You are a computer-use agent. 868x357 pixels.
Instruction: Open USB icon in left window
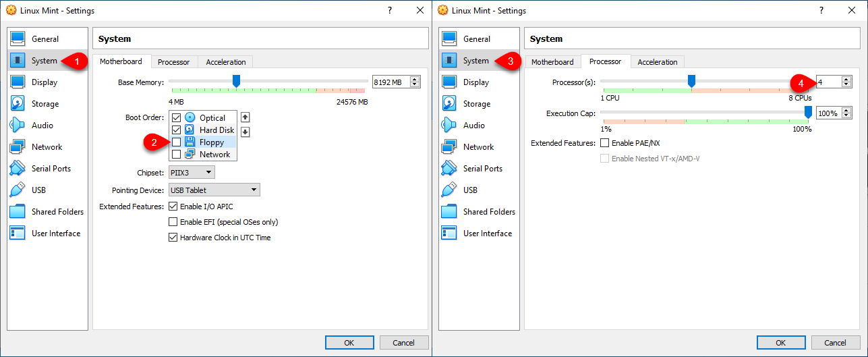click(x=18, y=190)
